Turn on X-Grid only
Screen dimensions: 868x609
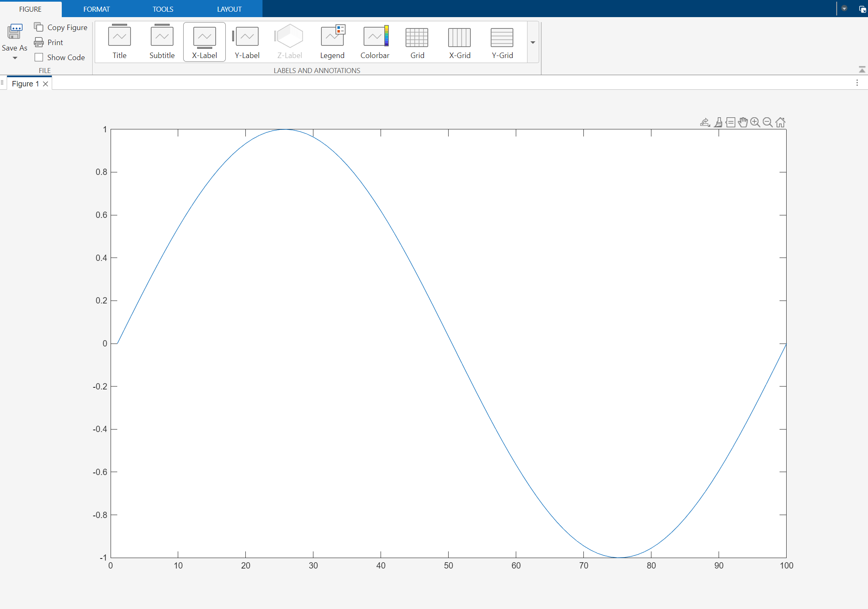(459, 41)
